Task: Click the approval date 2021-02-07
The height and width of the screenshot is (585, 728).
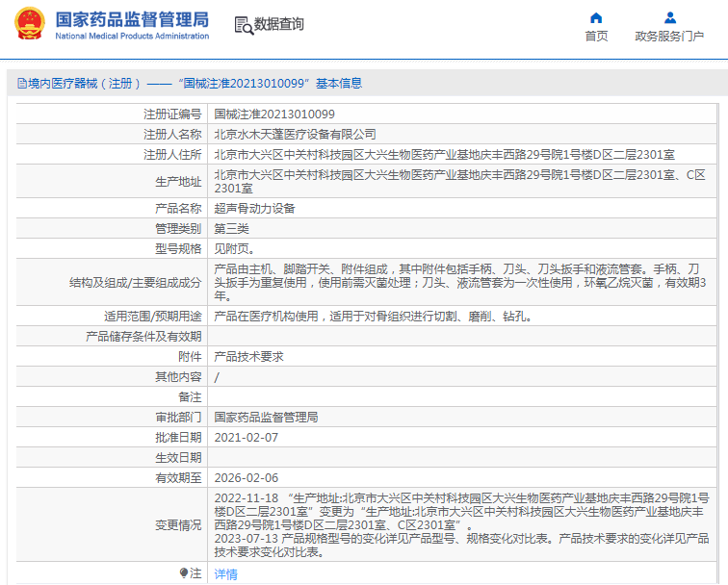Action: (x=247, y=438)
